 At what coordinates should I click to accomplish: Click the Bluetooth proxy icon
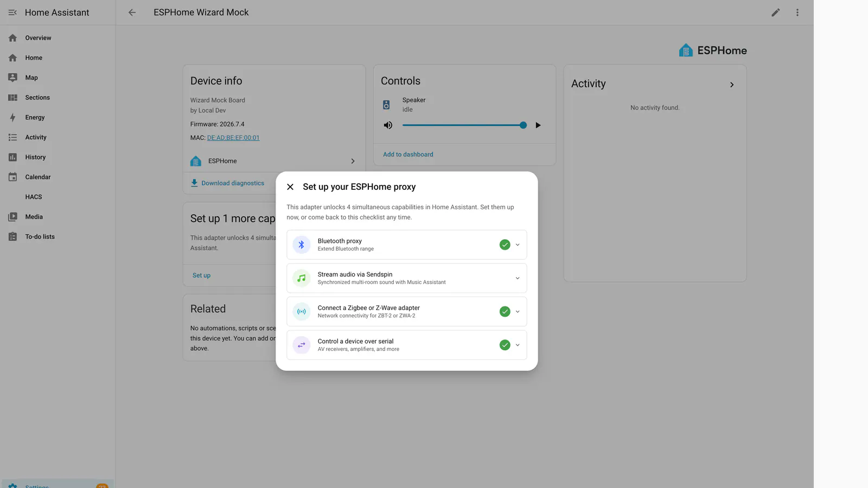302,245
